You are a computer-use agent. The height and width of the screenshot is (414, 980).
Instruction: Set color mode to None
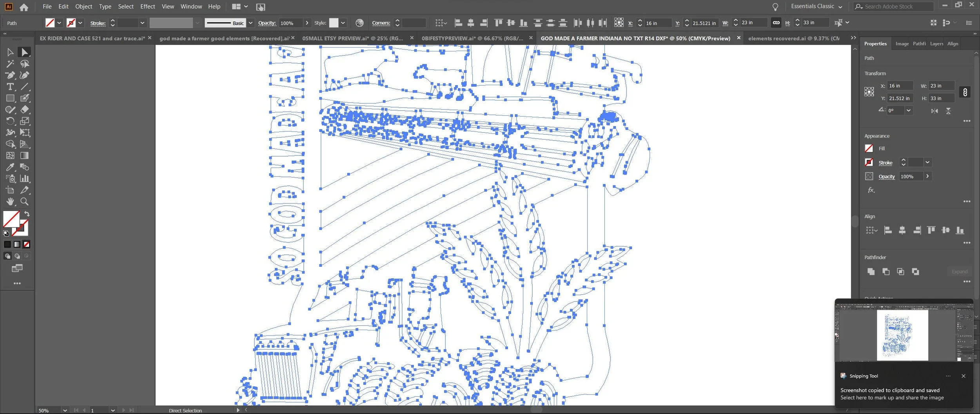26,244
